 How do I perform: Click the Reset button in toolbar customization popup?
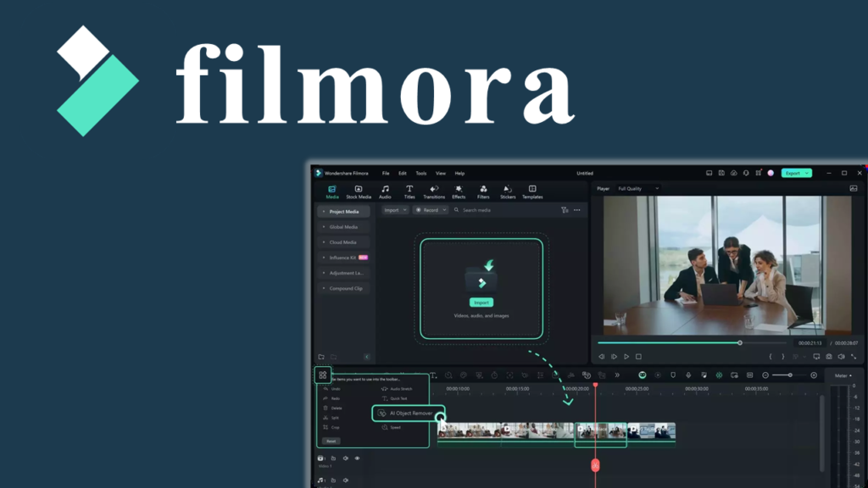(331, 441)
